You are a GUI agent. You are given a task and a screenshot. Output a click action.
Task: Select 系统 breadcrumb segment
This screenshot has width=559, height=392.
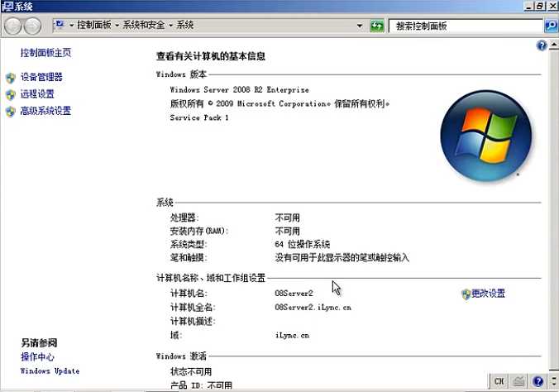tap(185, 25)
